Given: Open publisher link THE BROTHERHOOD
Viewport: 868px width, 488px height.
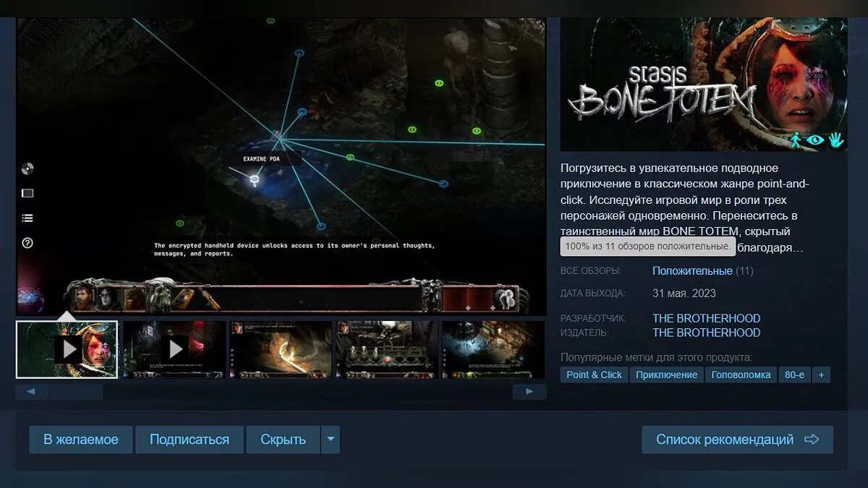Looking at the screenshot, I should click(x=707, y=333).
